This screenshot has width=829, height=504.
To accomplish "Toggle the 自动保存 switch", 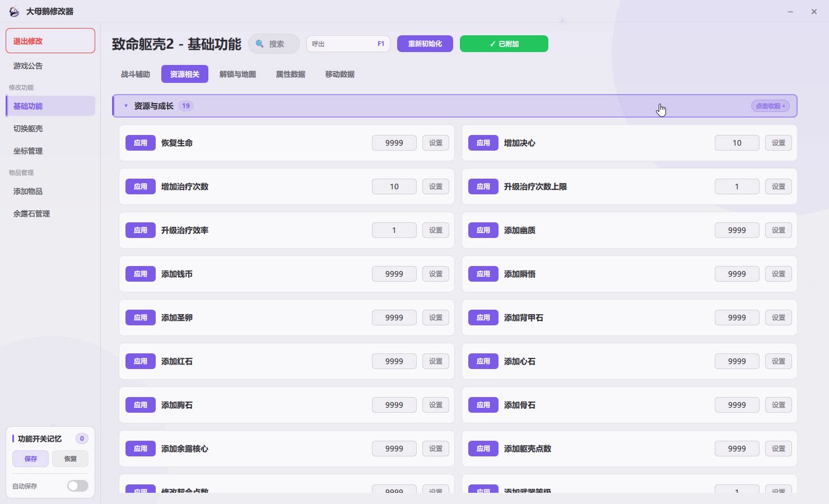I will [x=78, y=486].
